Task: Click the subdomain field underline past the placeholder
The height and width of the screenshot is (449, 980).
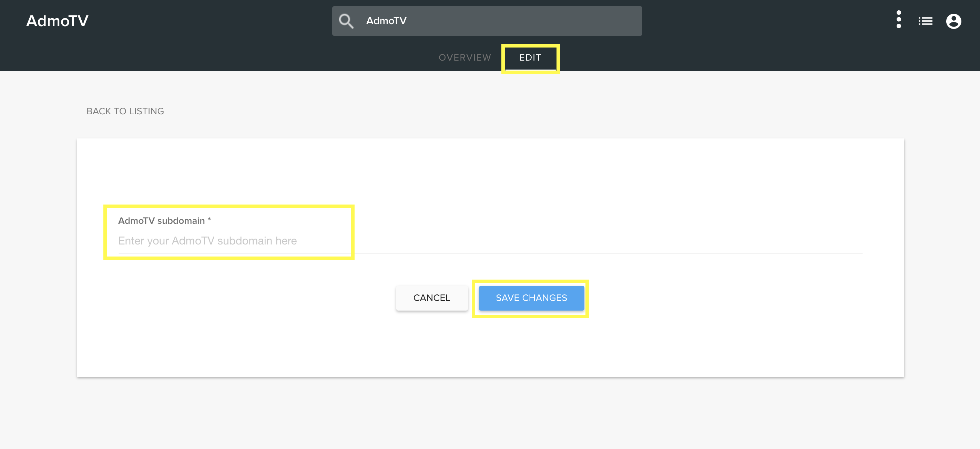Action: click(x=609, y=253)
